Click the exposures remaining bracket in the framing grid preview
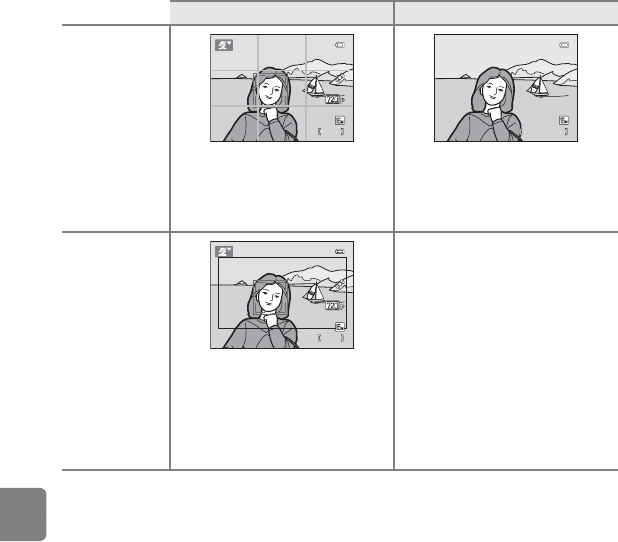 (331, 132)
